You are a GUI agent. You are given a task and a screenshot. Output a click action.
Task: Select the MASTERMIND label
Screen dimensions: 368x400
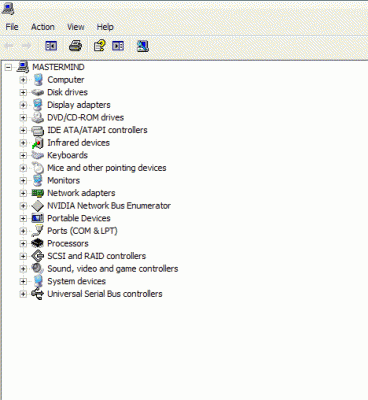pyautogui.click(x=58, y=67)
